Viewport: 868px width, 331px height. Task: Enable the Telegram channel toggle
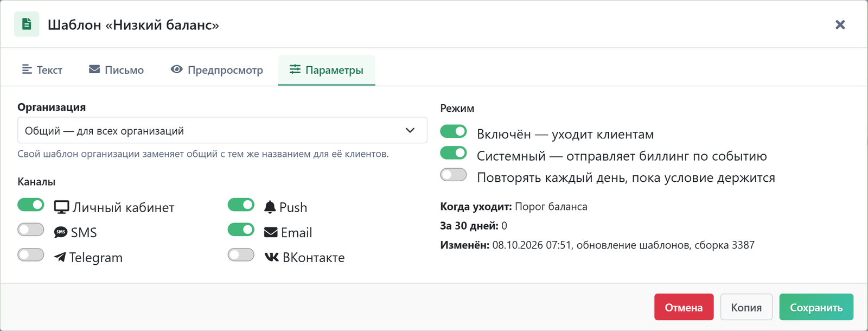[31, 254]
